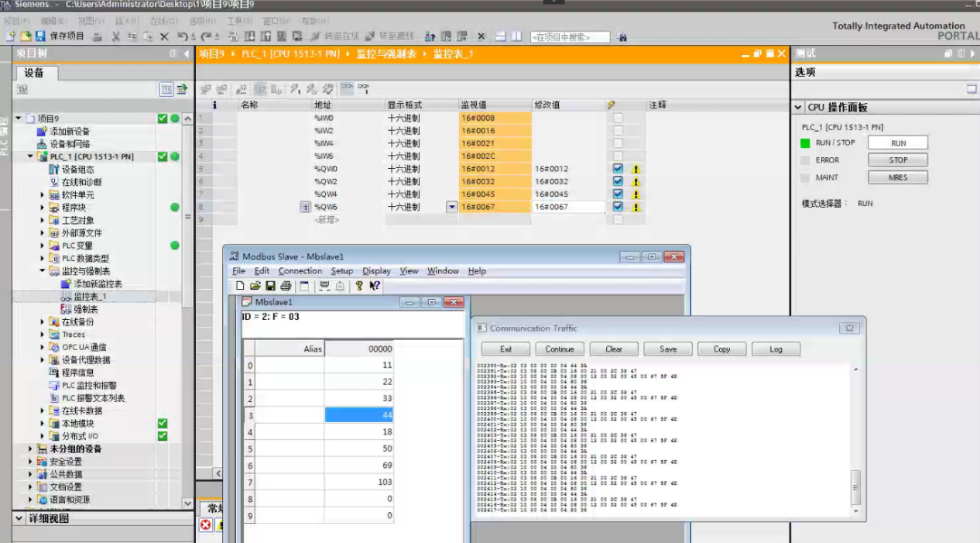This screenshot has width=980, height=543.
Task: Select 强制表 in the project tree
Action: (x=86, y=309)
